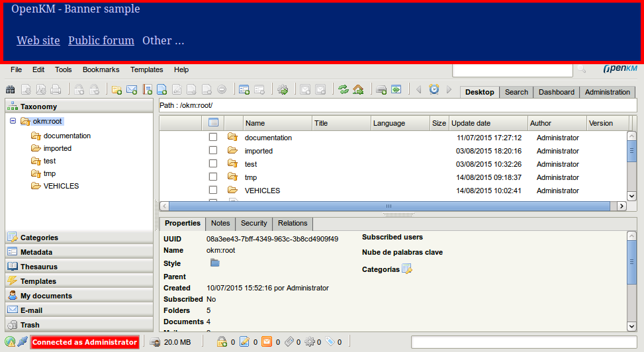
Task: Expand the Templates stack panel
Action: [79, 281]
